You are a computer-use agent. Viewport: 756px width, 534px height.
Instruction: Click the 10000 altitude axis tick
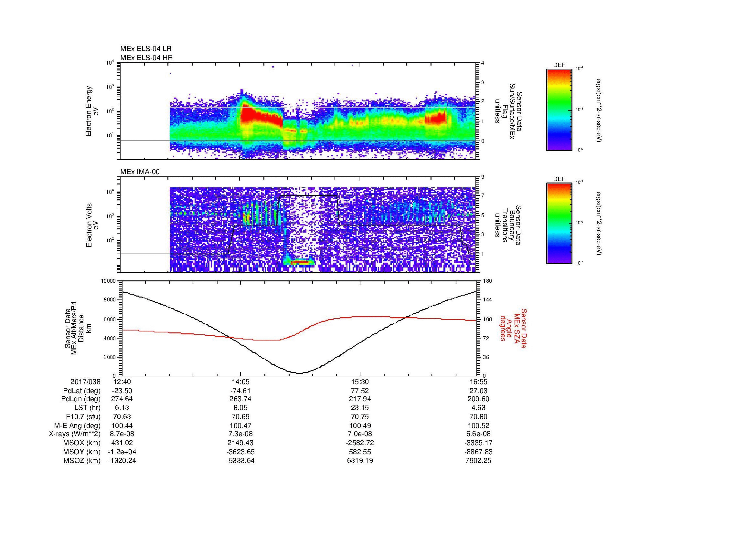pyautogui.click(x=109, y=281)
